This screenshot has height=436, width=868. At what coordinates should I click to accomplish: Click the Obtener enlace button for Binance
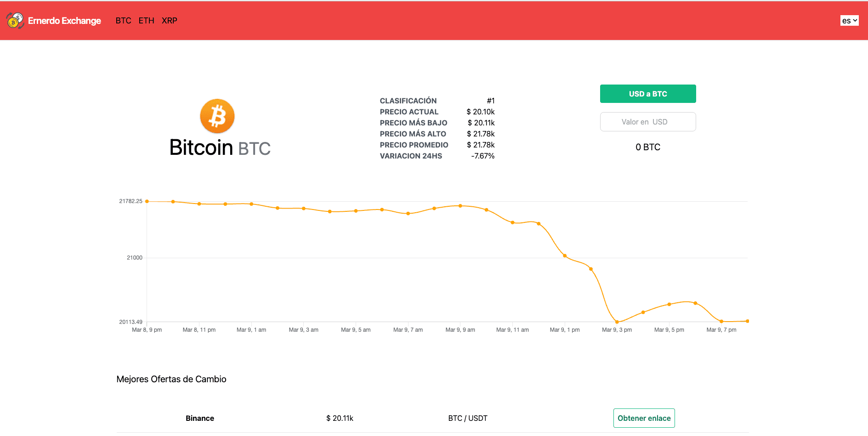point(644,418)
